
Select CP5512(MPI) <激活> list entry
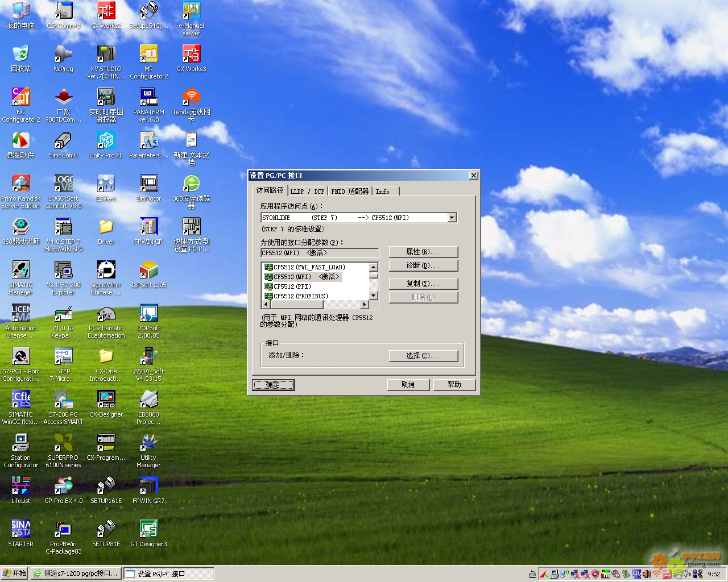pyautogui.click(x=302, y=277)
